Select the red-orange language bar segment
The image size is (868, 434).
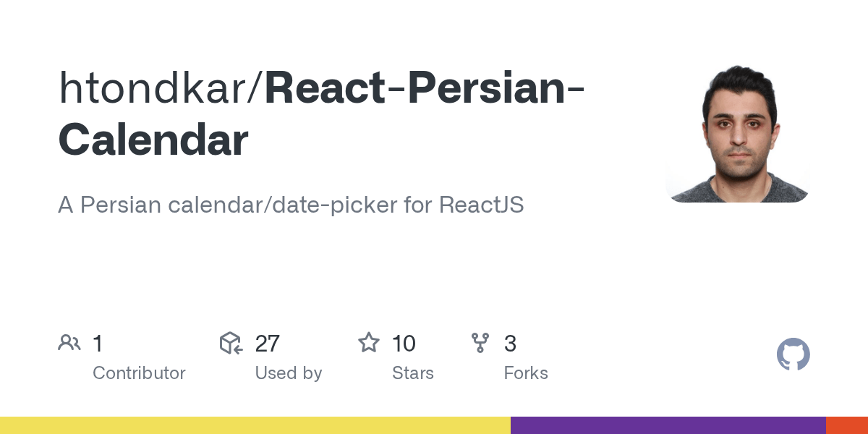(x=847, y=425)
